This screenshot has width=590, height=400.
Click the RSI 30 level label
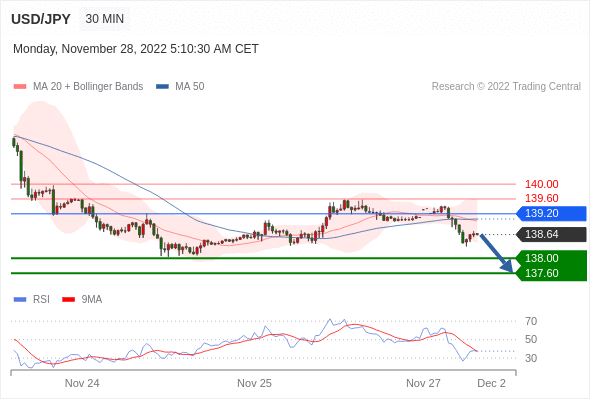coord(531,358)
